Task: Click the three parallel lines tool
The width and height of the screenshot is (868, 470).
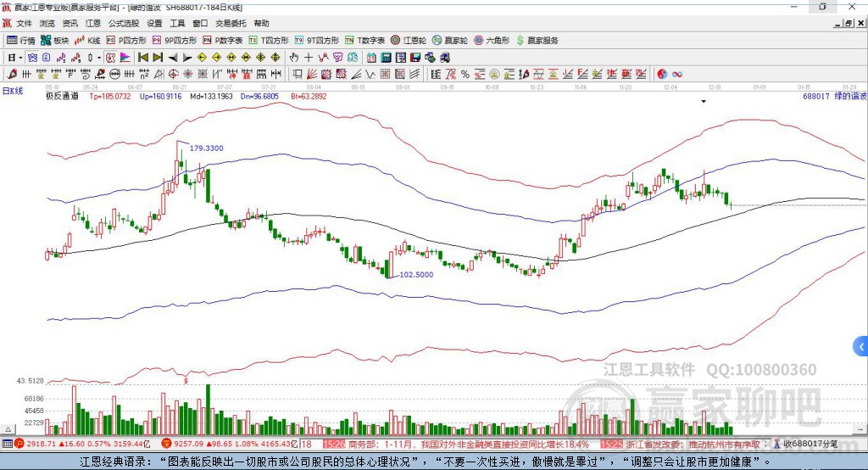Action: (x=415, y=74)
